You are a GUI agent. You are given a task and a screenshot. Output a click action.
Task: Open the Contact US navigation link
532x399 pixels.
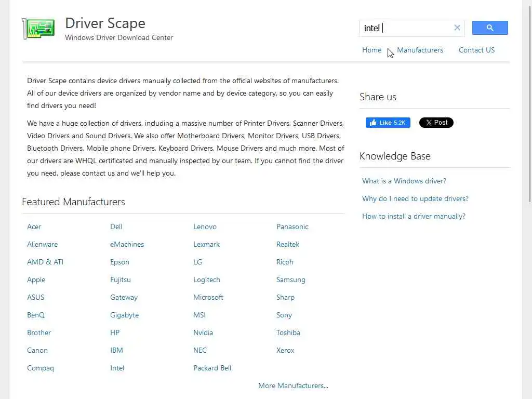476,50
